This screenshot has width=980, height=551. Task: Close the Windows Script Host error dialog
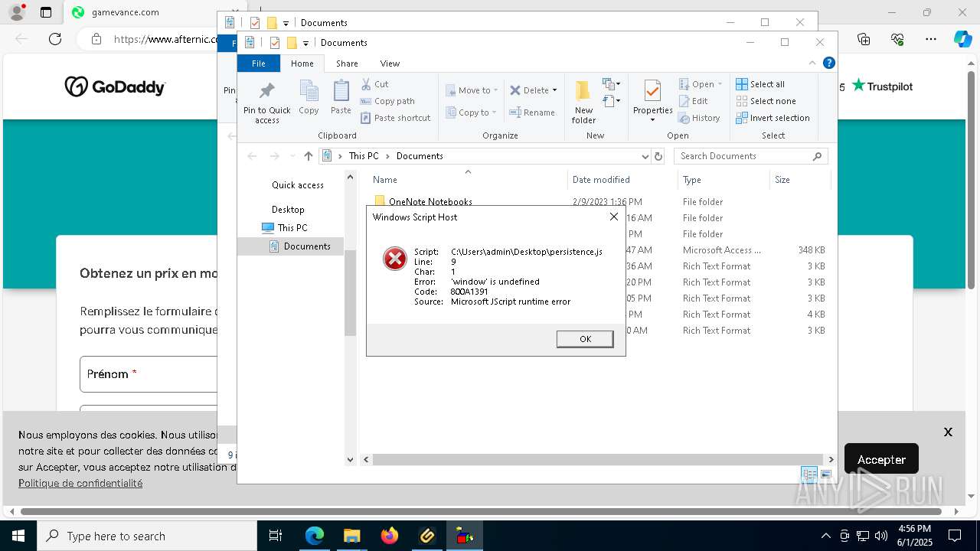[613, 217]
